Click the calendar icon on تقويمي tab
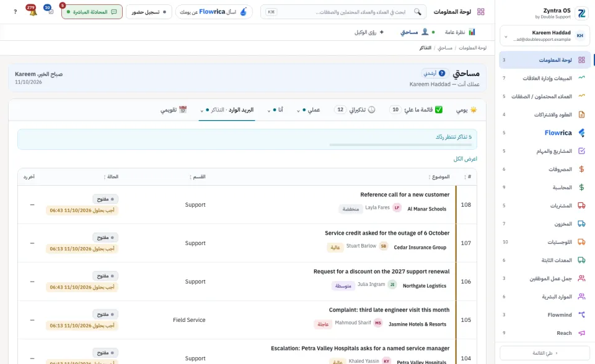Screen dimensions: 595x364 tap(183, 110)
